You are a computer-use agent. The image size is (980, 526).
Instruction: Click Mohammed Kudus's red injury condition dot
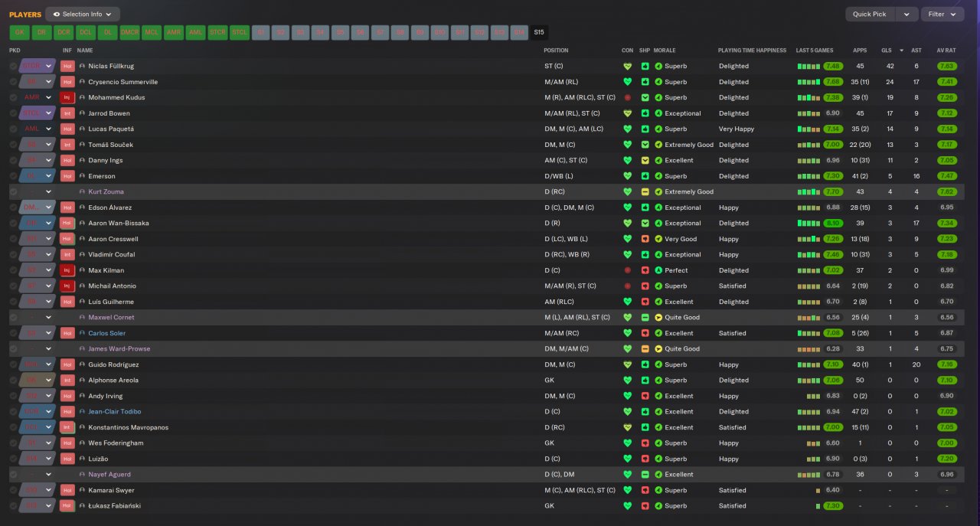(x=628, y=97)
